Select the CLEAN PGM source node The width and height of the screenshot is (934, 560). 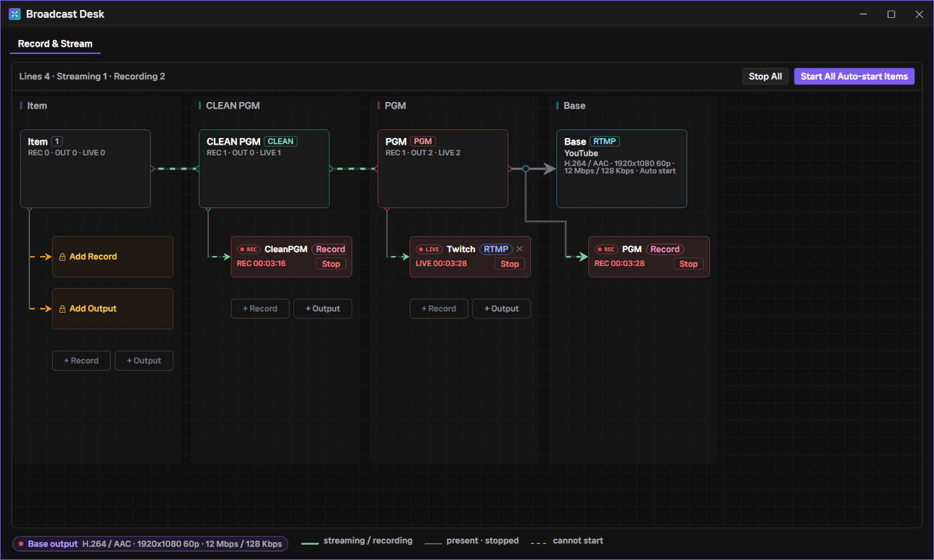pyautogui.click(x=264, y=169)
